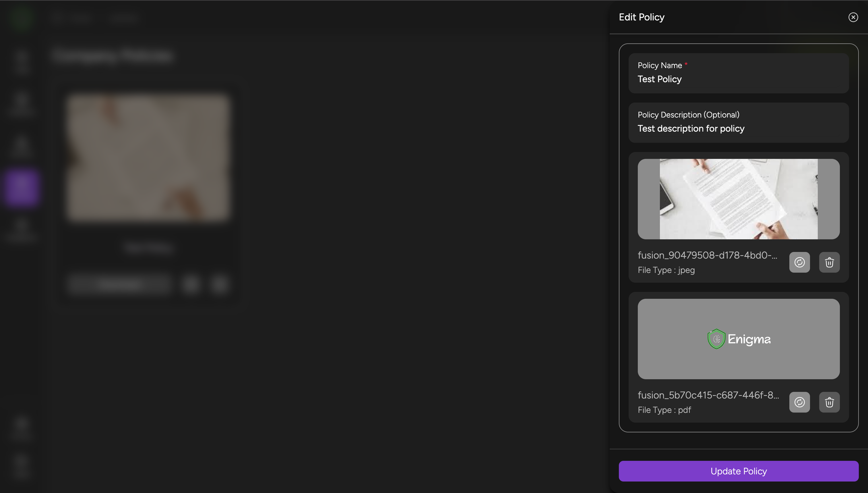Viewport: 868px width, 493px height.
Task: Select the purple highlighted sidebar item
Action: 22,187
